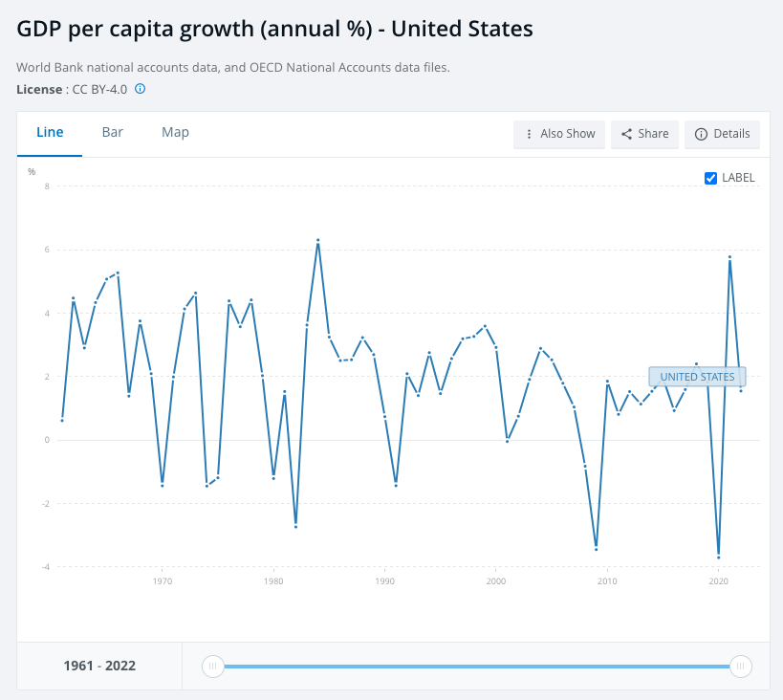Click the chart title heading
Image resolution: width=783 pixels, height=700 pixels.
click(x=274, y=29)
